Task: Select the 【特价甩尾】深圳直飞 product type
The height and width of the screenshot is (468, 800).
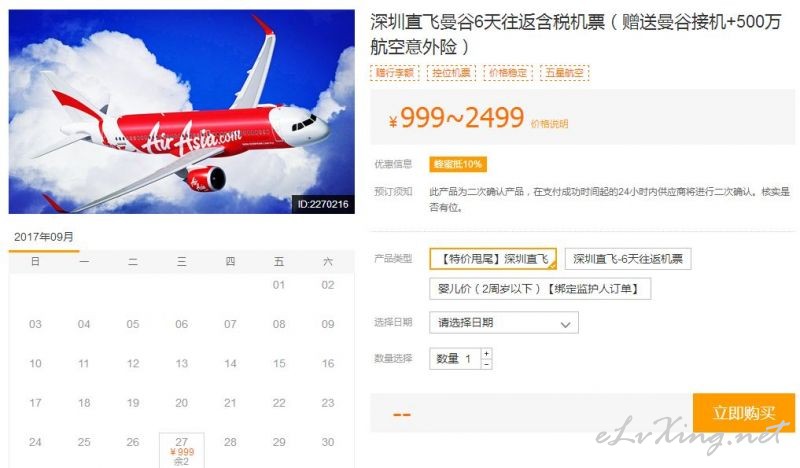Action: point(493,259)
